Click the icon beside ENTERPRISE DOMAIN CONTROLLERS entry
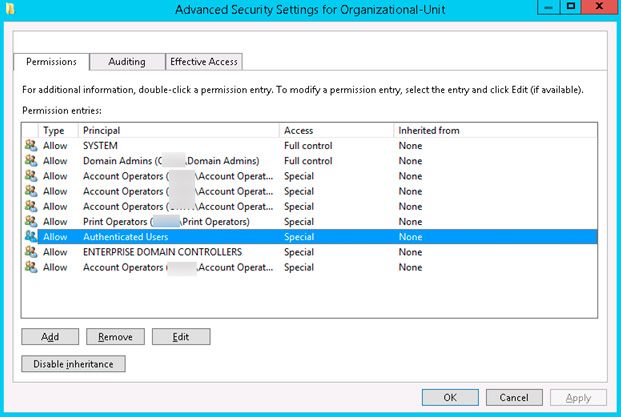Image resolution: width=621 pixels, height=417 pixels. [30, 252]
